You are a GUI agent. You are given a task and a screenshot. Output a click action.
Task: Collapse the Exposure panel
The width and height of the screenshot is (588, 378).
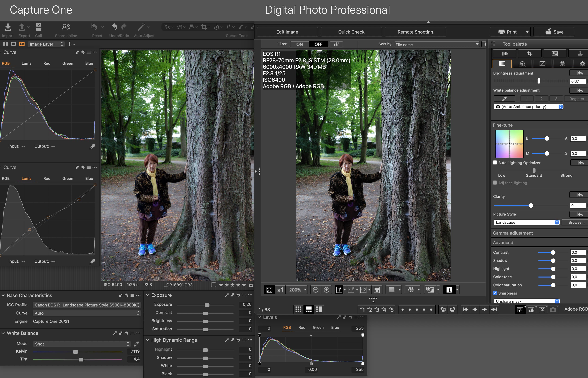148,295
